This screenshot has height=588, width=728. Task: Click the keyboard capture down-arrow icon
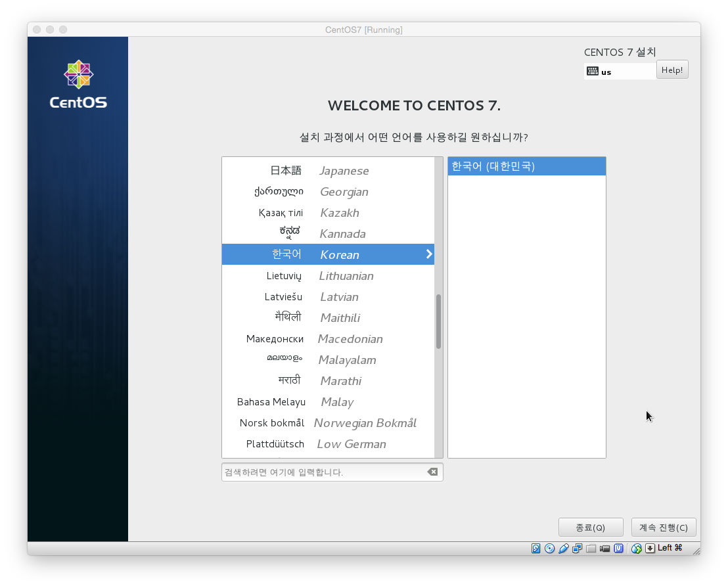pyautogui.click(x=650, y=548)
